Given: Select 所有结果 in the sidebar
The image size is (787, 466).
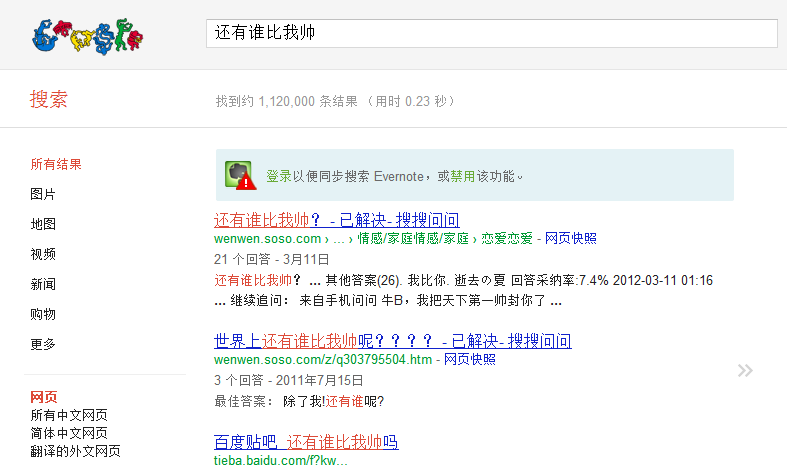Looking at the screenshot, I should [x=56, y=164].
